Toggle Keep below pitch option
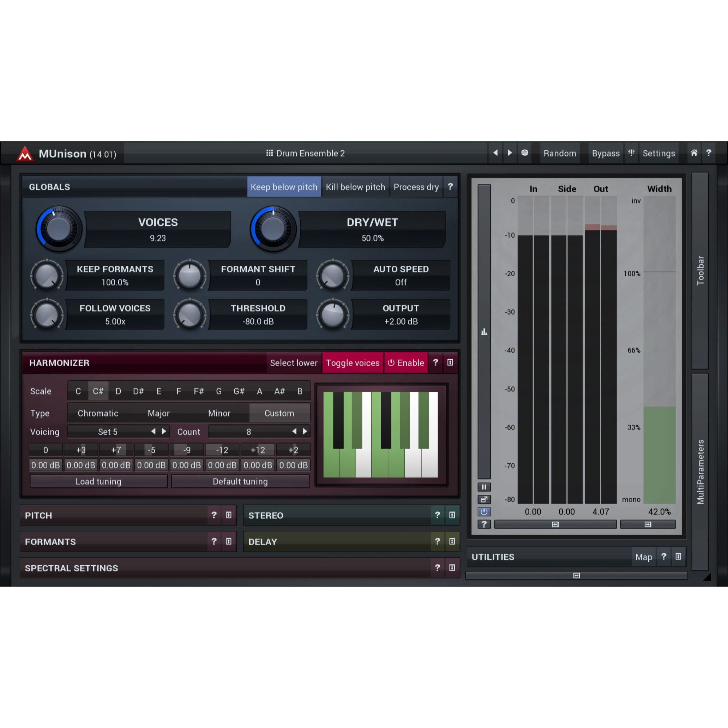Viewport: 728px width, 728px height. (284, 187)
